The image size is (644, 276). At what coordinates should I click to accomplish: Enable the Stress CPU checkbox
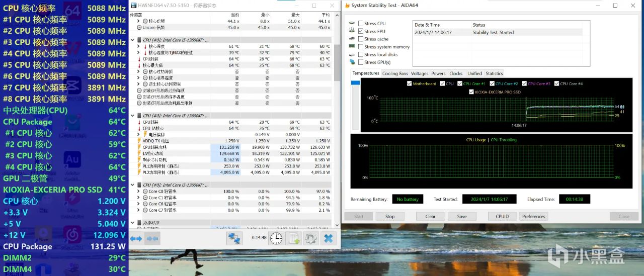point(360,24)
